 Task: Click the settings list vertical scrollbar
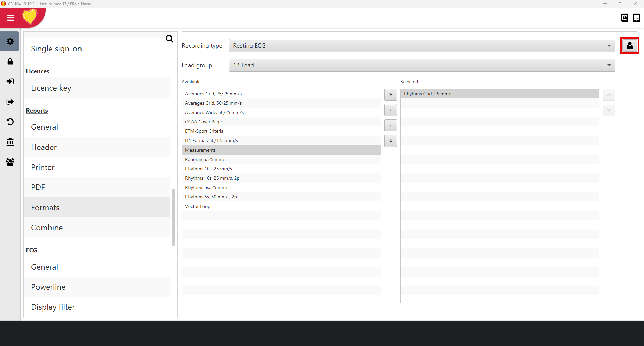(173, 217)
